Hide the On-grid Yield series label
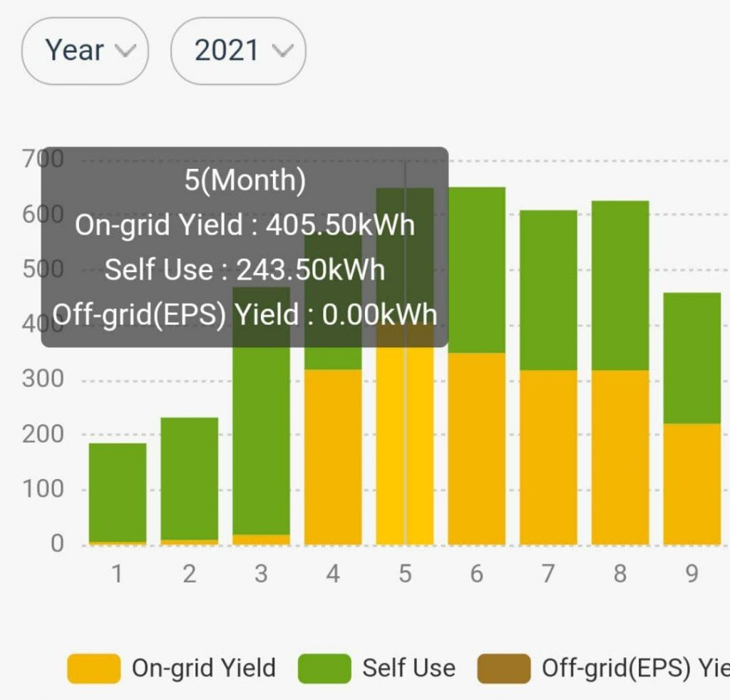 203,669
